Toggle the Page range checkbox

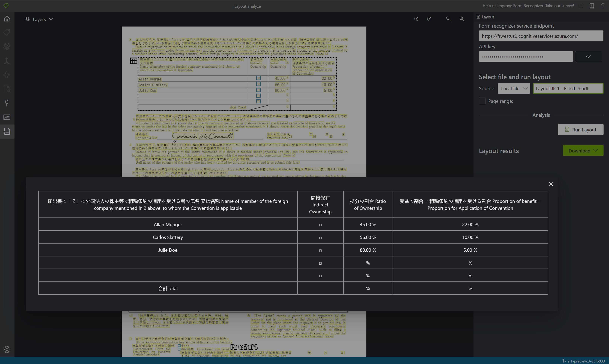click(x=482, y=101)
